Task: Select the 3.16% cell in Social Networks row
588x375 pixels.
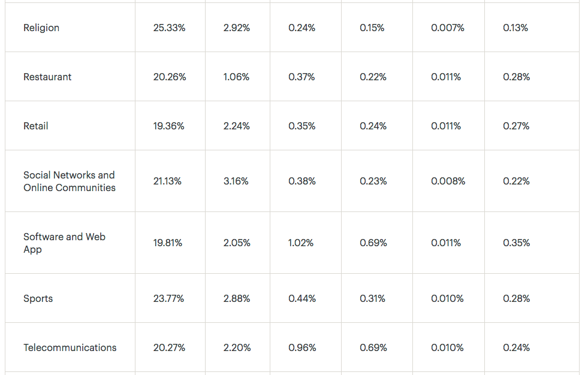Action: point(236,182)
